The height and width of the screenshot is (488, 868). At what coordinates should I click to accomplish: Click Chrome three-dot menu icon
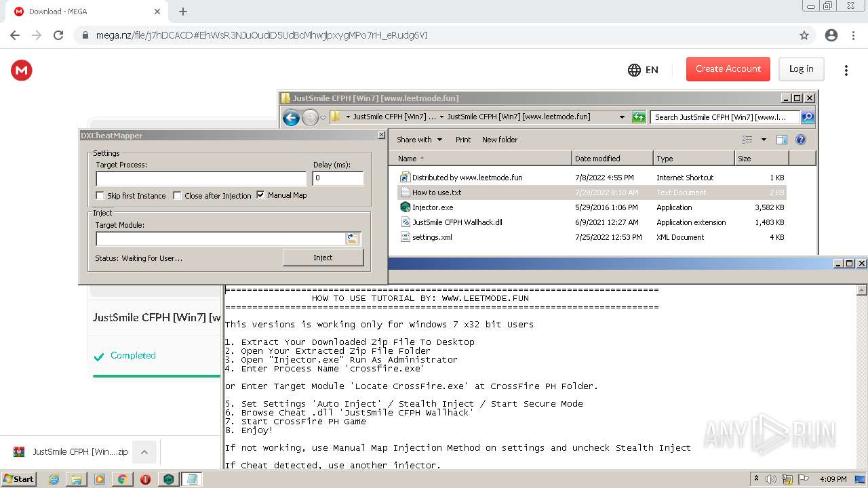coord(853,35)
